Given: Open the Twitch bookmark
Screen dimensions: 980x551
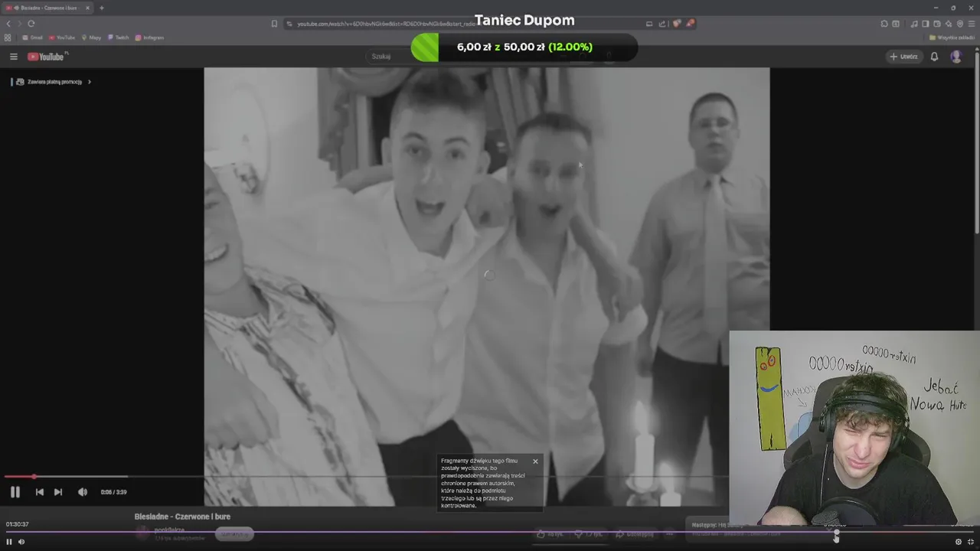Looking at the screenshot, I should pyautogui.click(x=118, y=37).
